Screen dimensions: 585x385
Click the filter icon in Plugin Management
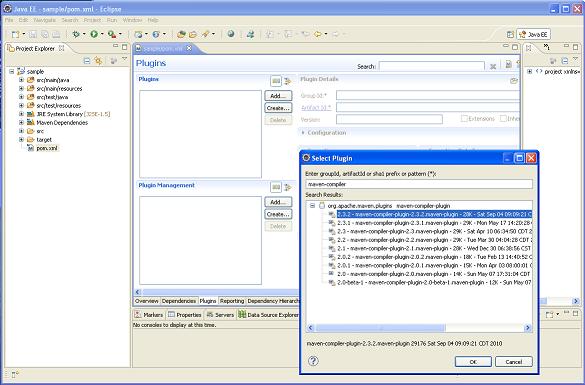click(287, 187)
